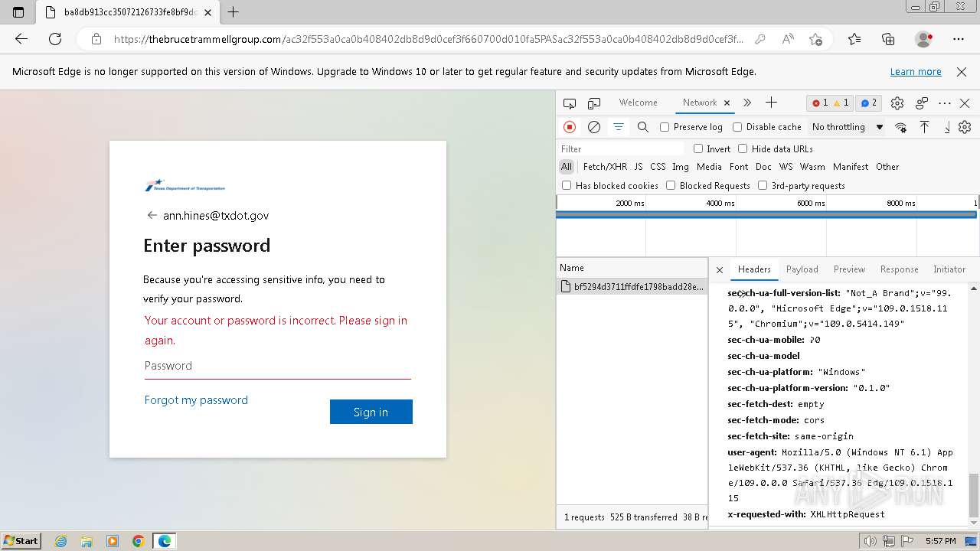Screen dimensions: 980x551
Task: Import a HAR file
Action: point(925,127)
